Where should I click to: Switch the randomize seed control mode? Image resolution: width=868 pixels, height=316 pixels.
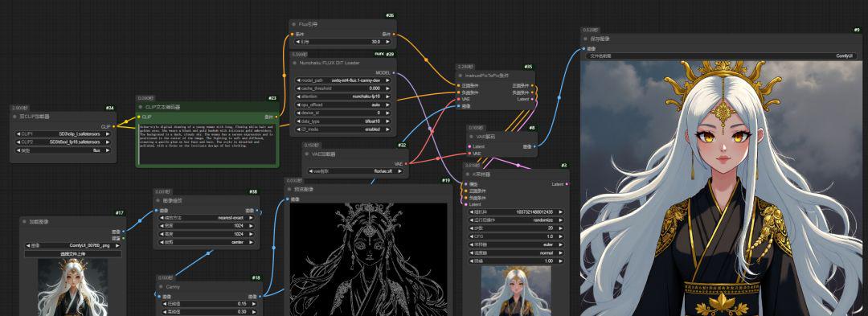pos(516,220)
